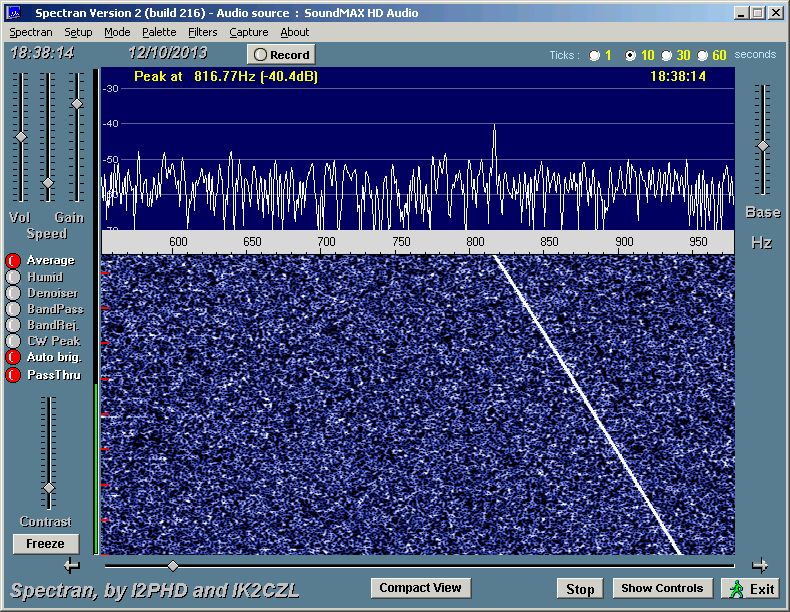Viewport: 790px width, 612px height.
Task: Click the horizontal frequency scrollbar thumb
Action: [x=173, y=566]
